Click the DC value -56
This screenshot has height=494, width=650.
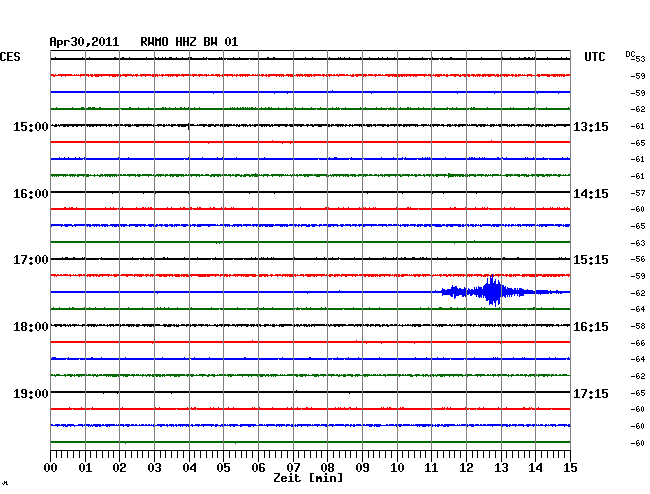click(638, 259)
